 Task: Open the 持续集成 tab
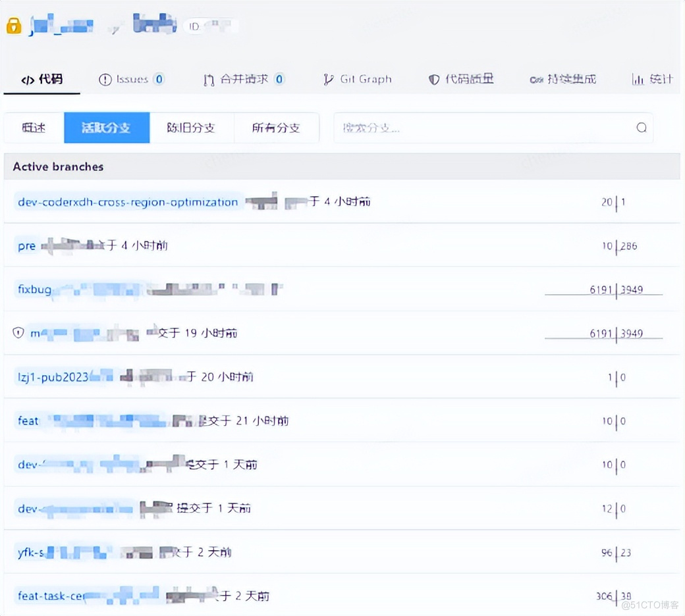click(x=562, y=80)
